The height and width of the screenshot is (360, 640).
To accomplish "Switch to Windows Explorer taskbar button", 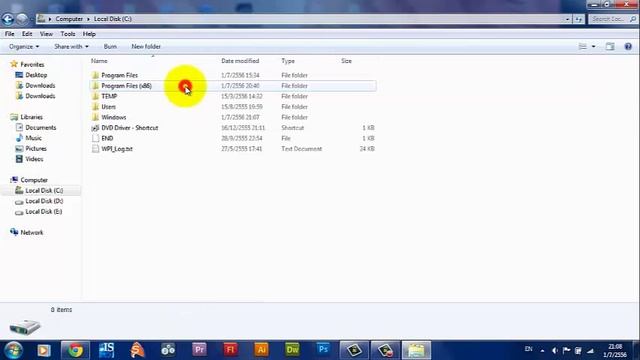I will 416,350.
